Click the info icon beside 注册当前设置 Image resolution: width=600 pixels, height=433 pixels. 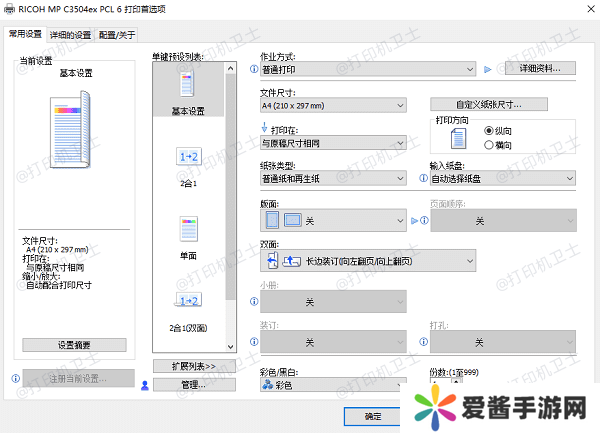(14, 379)
